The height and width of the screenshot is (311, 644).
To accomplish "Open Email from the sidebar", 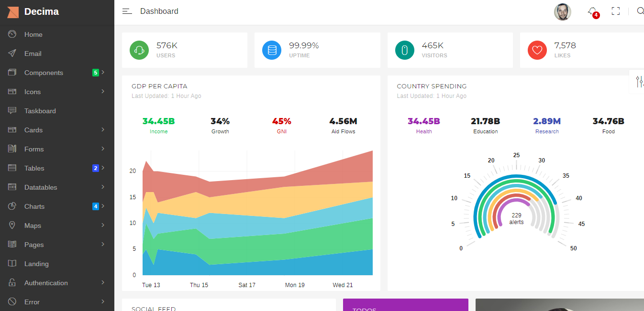I will pos(33,54).
